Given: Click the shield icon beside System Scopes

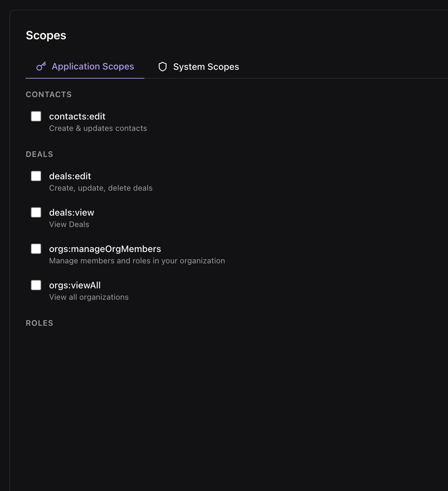Looking at the screenshot, I should [x=163, y=67].
